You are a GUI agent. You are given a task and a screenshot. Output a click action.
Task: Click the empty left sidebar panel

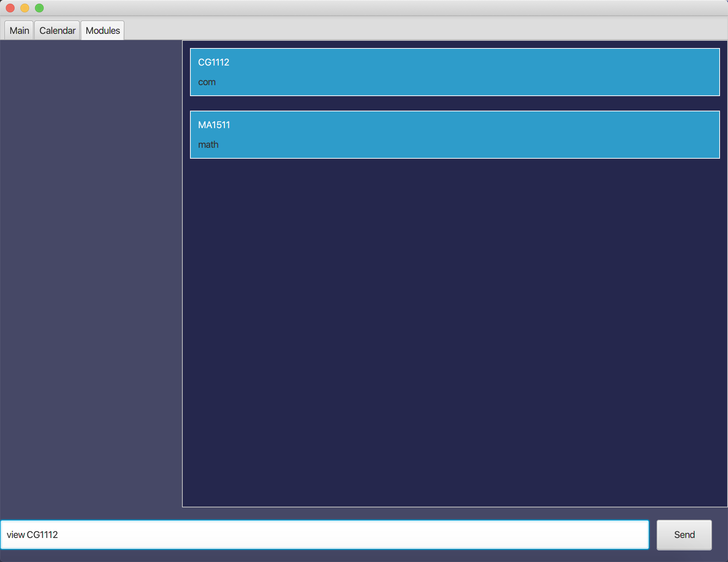click(x=91, y=273)
